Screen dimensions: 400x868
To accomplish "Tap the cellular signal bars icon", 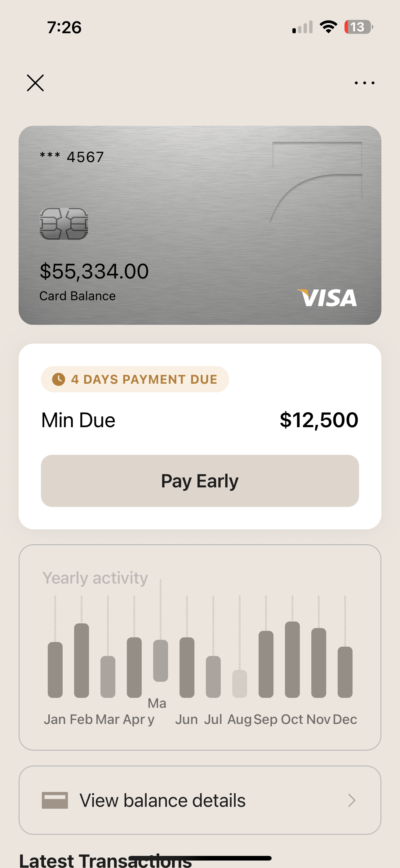I will [x=302, y=27].
